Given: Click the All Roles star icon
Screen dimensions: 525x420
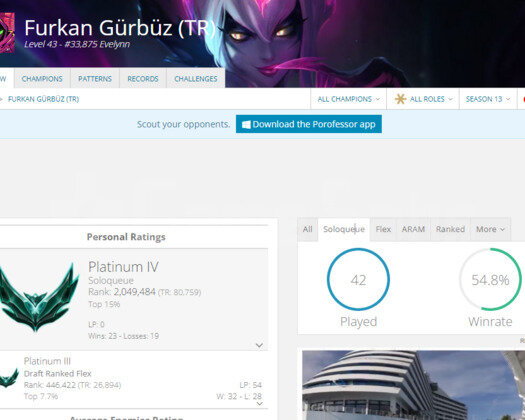Looking at the screenshot, I should [400, 99].
